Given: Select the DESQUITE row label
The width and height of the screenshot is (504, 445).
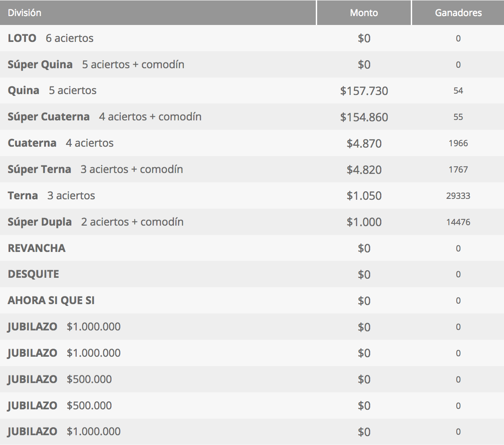Looking at the screenshot, I should (33, 274).
